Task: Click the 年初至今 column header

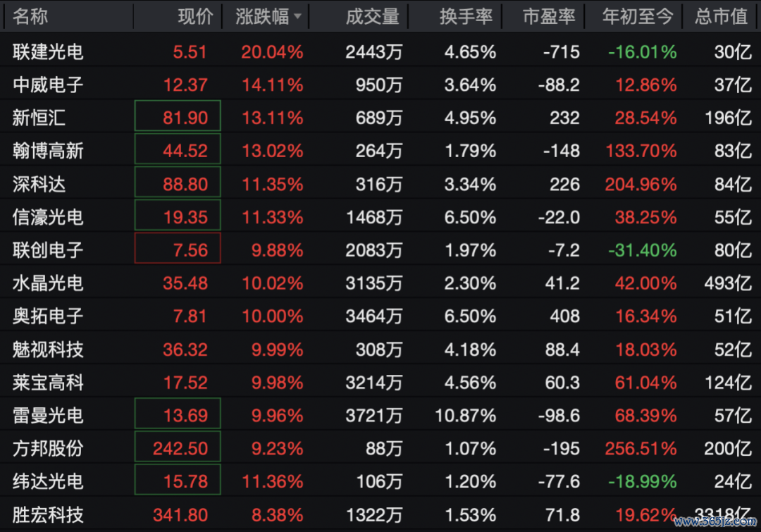Action: 638,16
